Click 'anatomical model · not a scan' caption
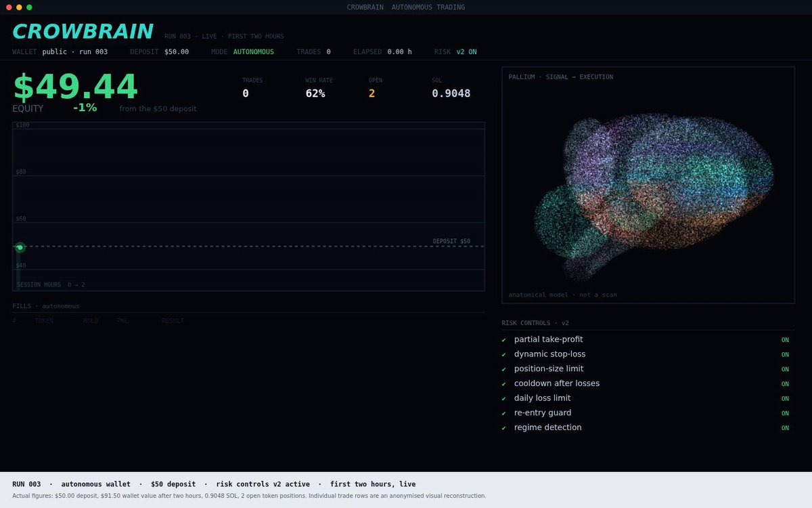The height and width of the screenshot is (508, 812). click(x=563, y=295)
